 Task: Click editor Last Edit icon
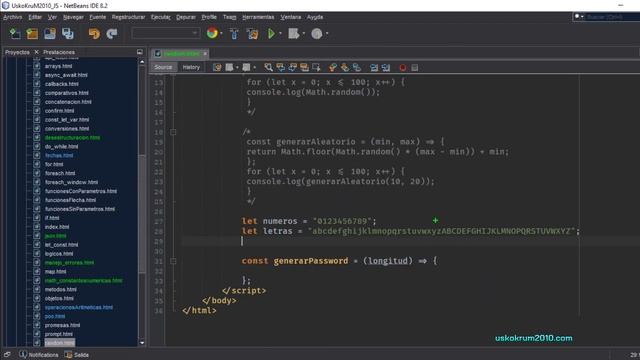217,67
